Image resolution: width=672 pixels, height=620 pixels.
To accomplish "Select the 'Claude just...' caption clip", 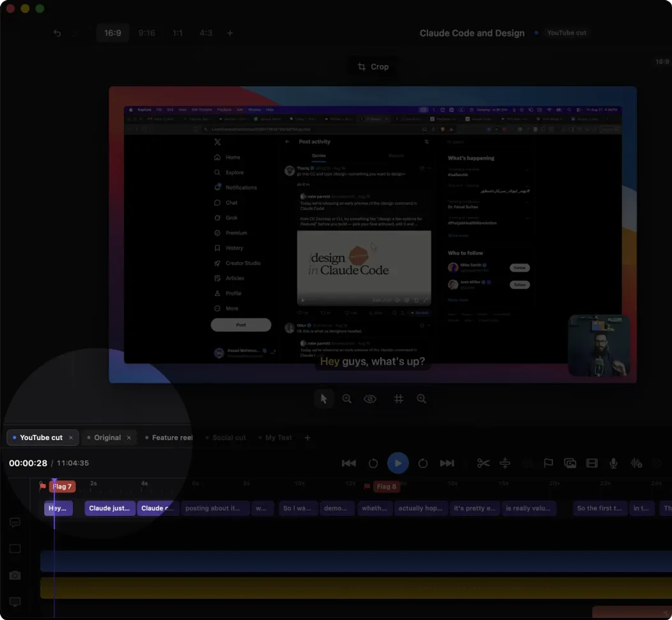I will [109, 508].
